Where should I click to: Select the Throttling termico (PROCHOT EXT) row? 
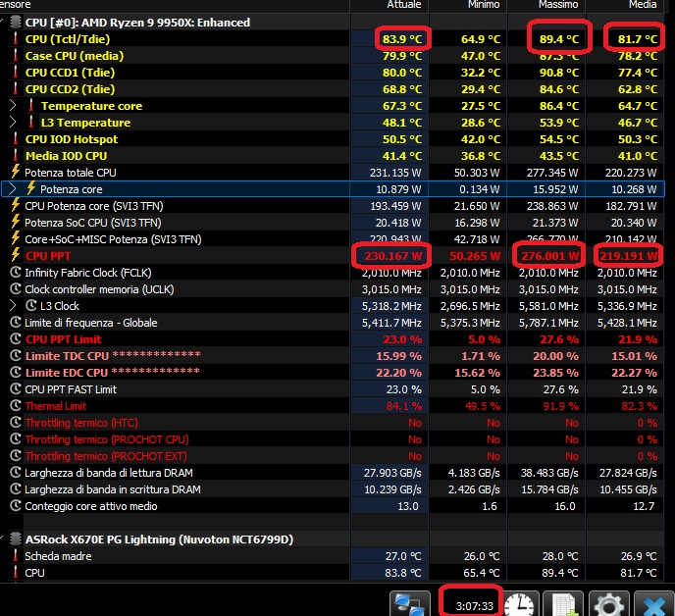[333, 456]
